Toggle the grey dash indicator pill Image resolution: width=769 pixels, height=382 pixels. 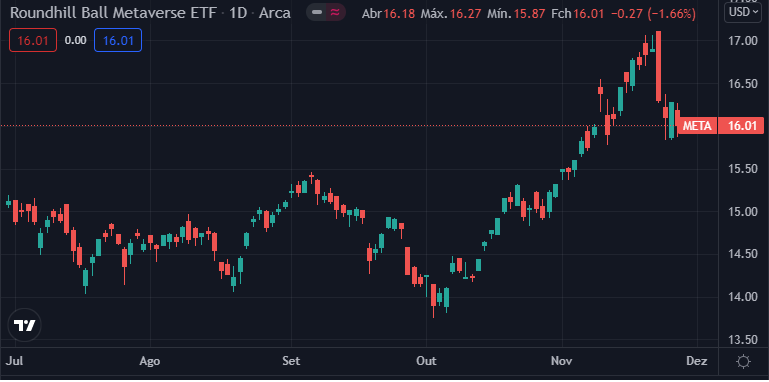(317, 13)
